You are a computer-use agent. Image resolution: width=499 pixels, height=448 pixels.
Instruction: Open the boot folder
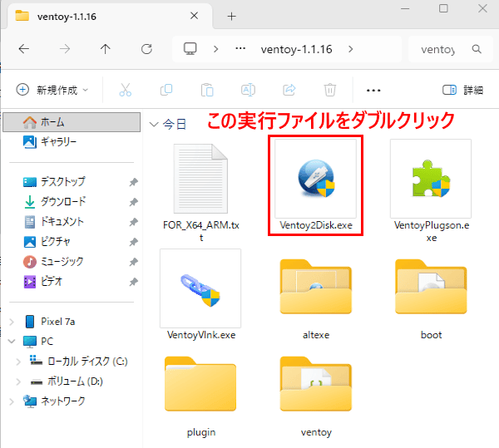coord(431,287)
